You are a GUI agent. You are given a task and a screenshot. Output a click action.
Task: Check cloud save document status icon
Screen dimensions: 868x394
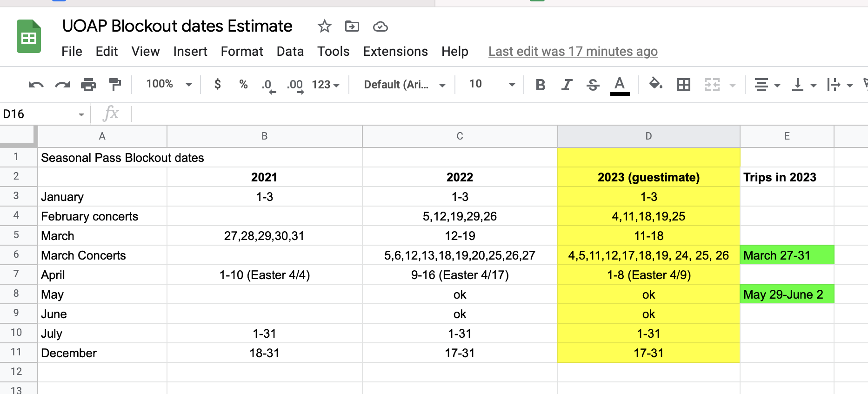pyautogui.click(x=380, y=27)
